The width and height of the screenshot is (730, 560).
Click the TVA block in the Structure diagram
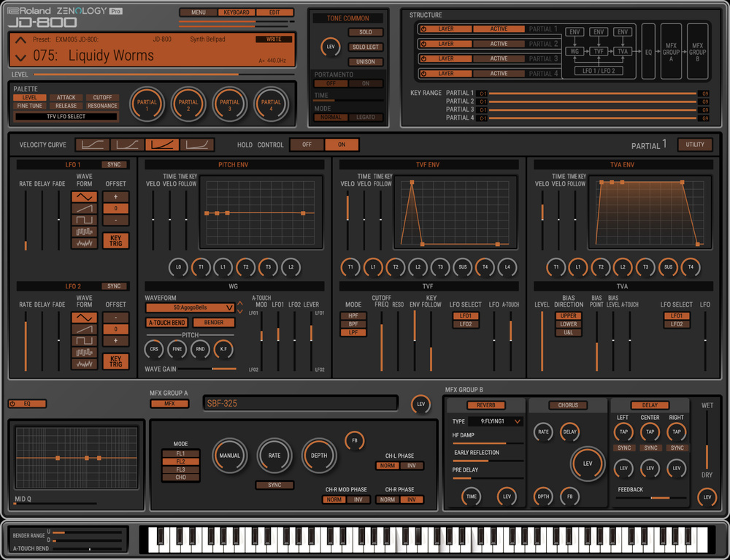point(622,52)
